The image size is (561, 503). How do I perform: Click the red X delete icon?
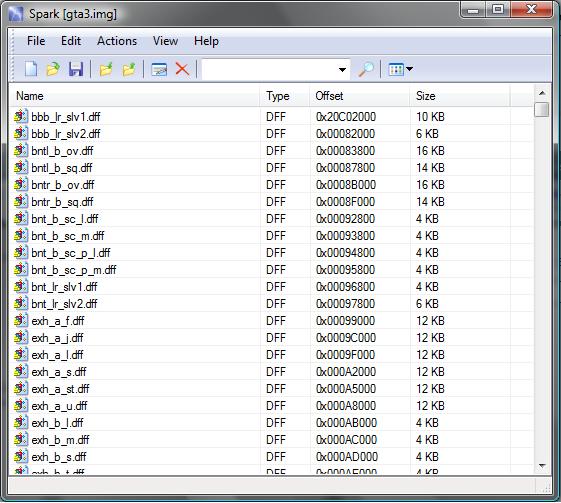click(182, 69)
